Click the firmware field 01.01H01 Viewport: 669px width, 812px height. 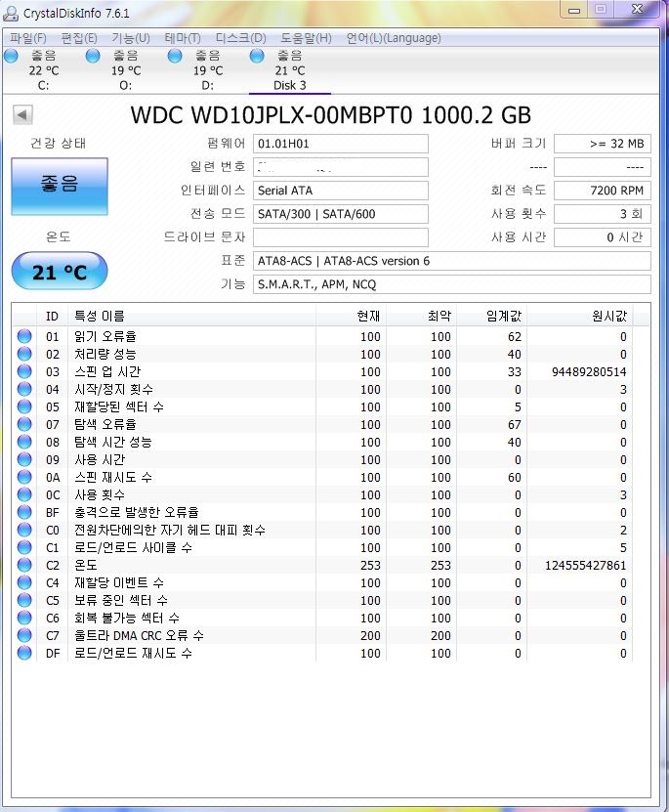tap(341, 144)
